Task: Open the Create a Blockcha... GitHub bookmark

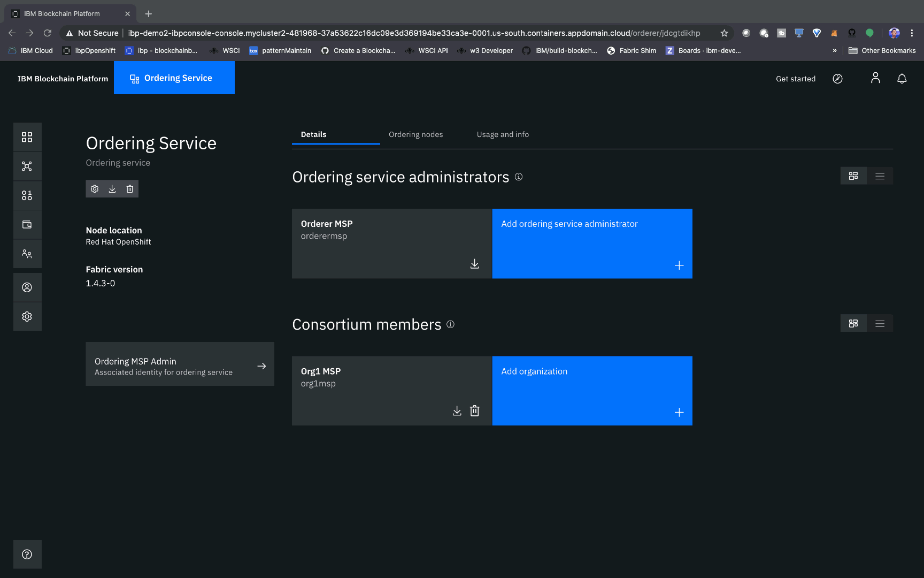Action: coord(358,51)
